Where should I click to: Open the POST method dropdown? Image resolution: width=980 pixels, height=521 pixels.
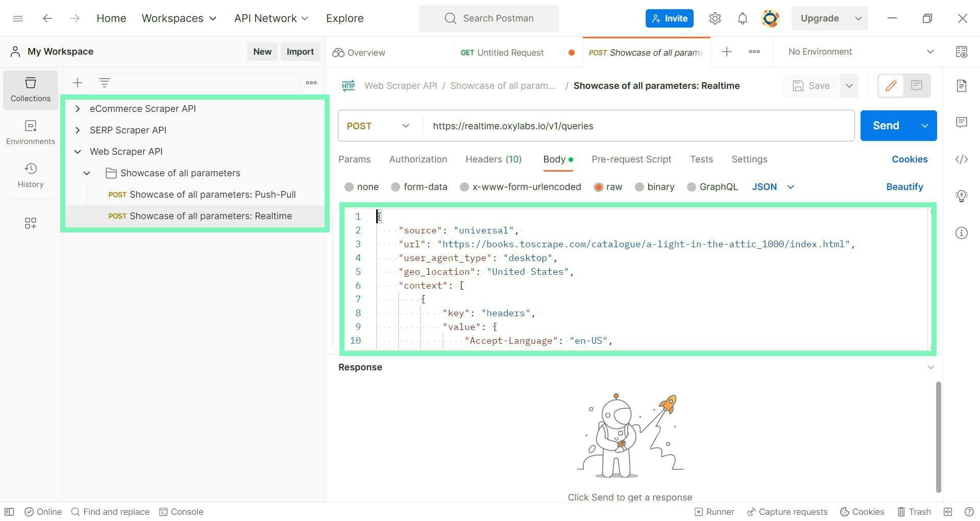point(378,126)
